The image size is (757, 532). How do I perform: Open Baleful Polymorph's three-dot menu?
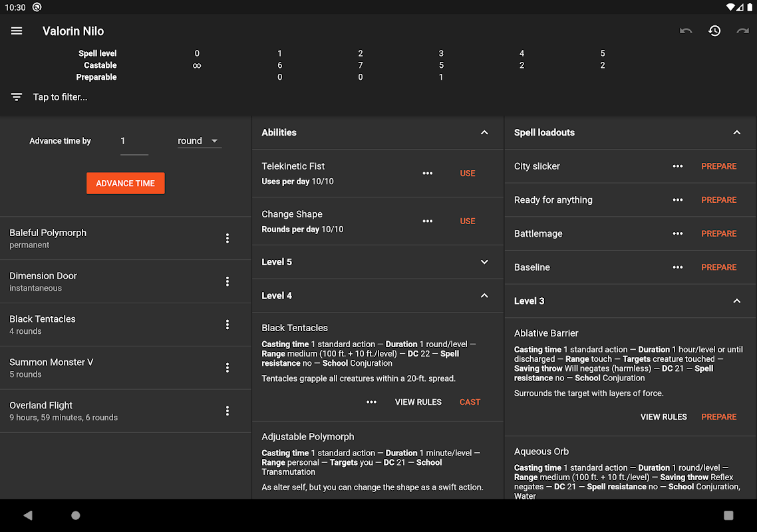tap(227, 238)
